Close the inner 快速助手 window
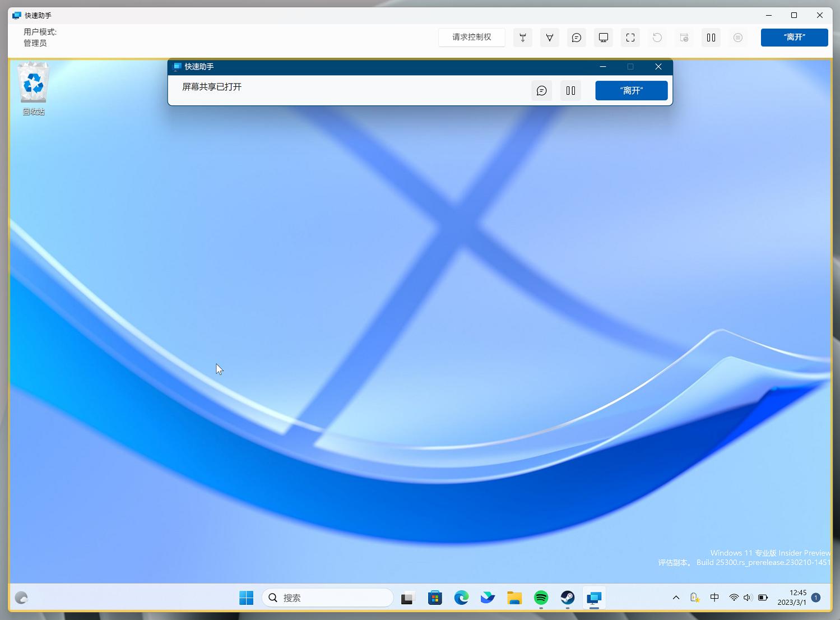Image resolution: width=840 pixels, height=620 pixels. [658, 67]
